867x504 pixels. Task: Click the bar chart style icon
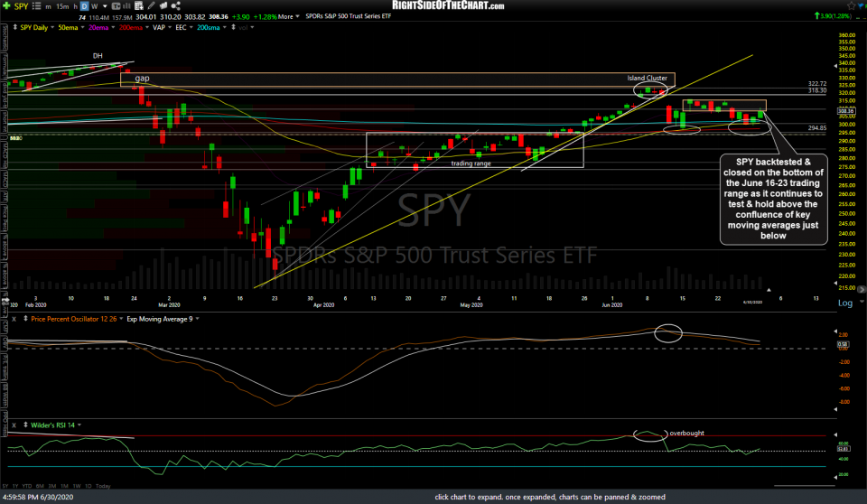(126, 6)
